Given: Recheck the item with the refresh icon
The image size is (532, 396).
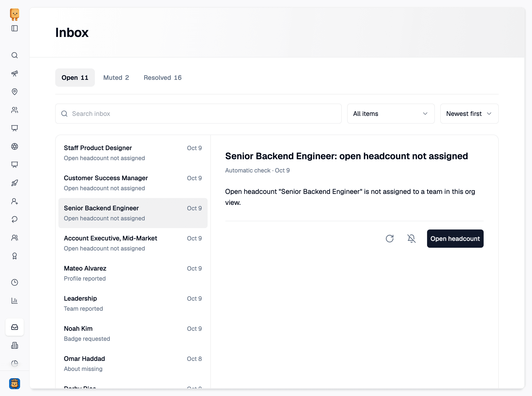Looking at the screenshot, I should click(390, 239).
